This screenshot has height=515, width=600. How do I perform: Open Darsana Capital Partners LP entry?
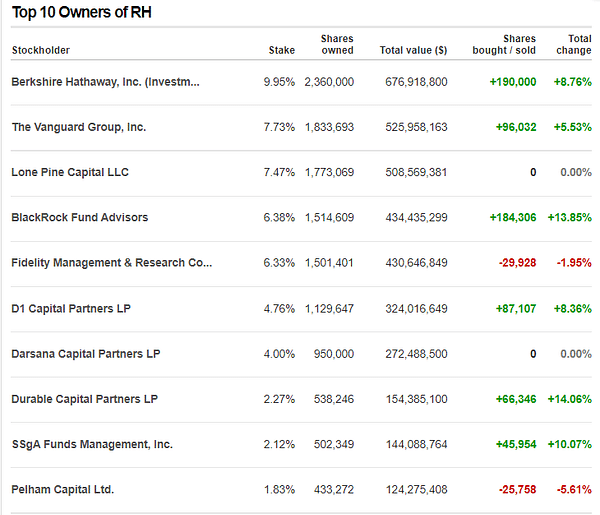(x=86, y=354)
